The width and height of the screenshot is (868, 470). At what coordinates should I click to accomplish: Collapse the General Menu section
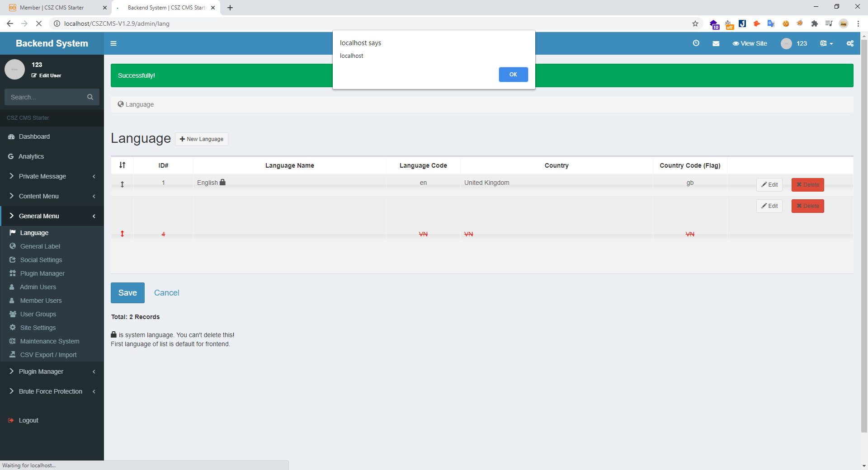[x=52, y=216]
